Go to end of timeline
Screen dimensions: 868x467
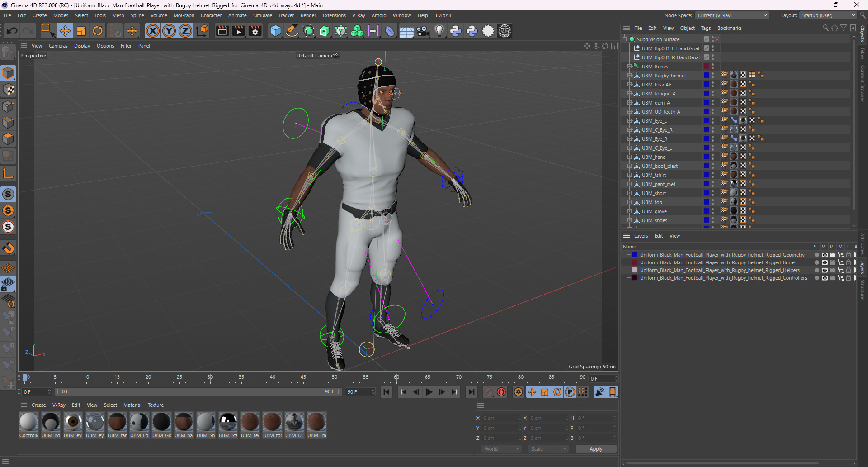click(x=472, y=392)
